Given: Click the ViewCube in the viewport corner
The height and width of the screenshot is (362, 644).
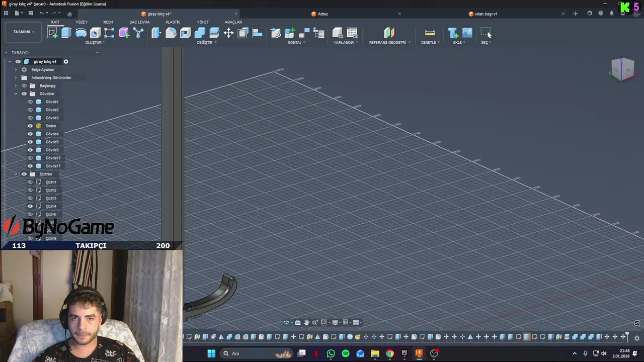Looking at the screenshot, I should pyautogui.click(x=623, y=69).
